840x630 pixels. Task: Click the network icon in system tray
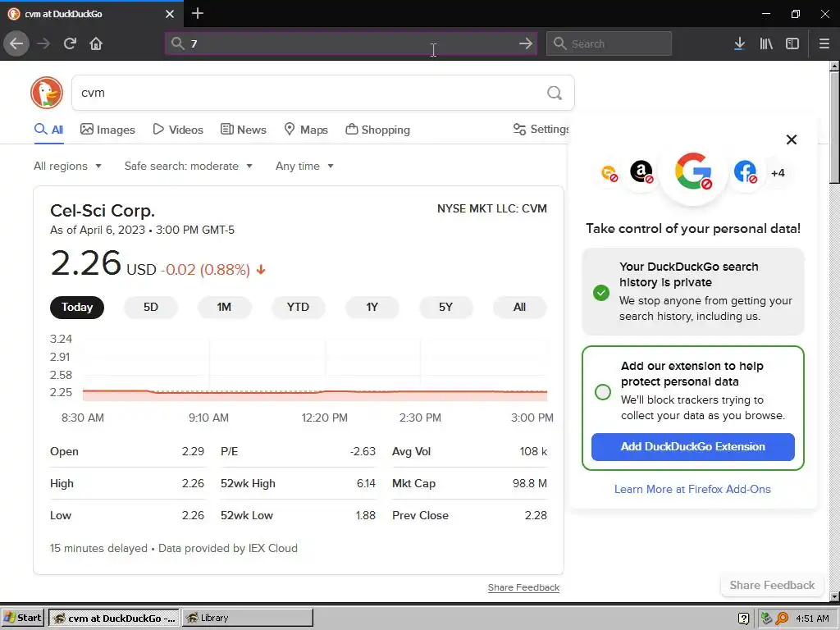767,619
